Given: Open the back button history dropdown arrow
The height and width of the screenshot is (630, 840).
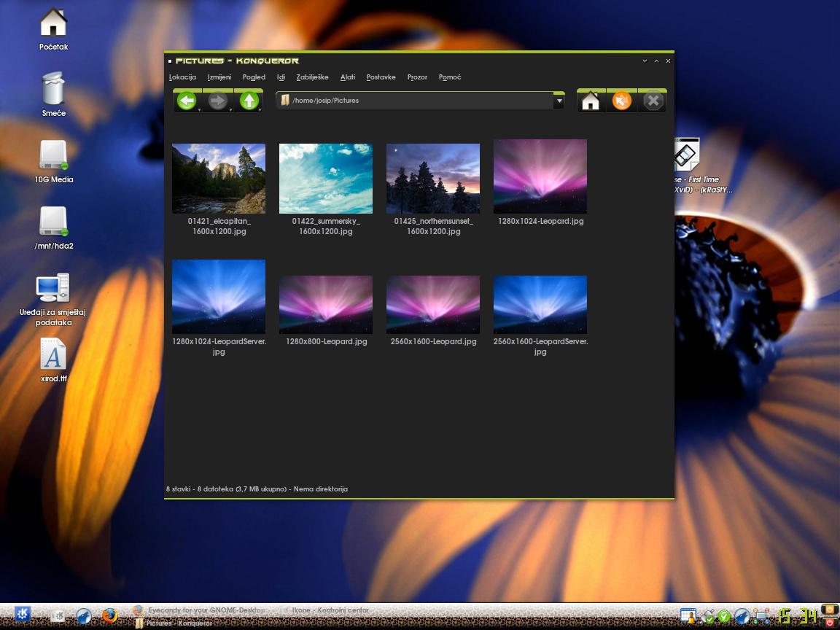Looking at the screenshot, I should click(199, 110).
